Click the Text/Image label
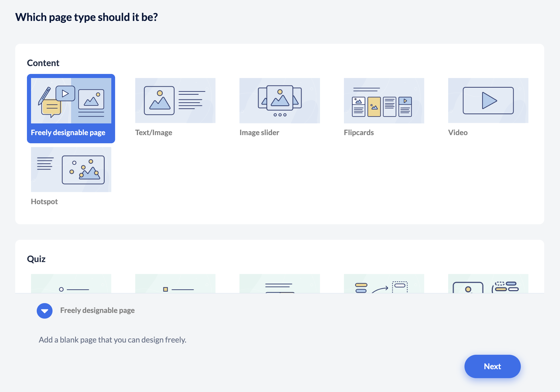 tap(154, 133)
